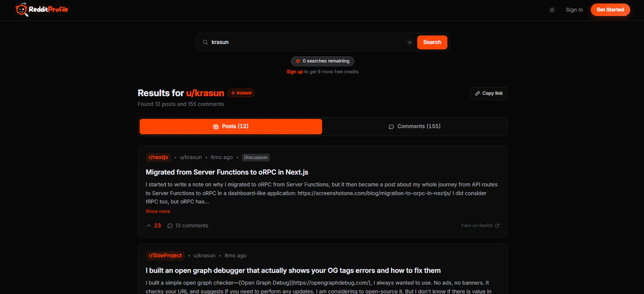Expand the nextjs post with Show more
Viewport: 644px width, 294px height.
pos(158,212)
